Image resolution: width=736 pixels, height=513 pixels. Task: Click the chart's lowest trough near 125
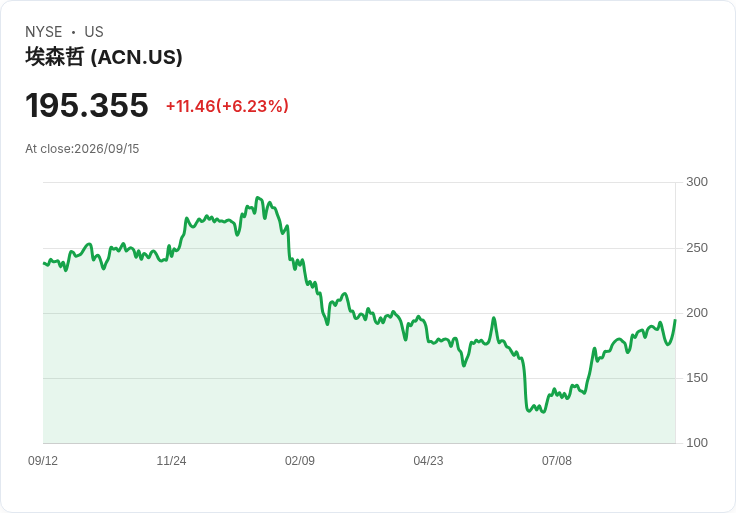point(544,412)
